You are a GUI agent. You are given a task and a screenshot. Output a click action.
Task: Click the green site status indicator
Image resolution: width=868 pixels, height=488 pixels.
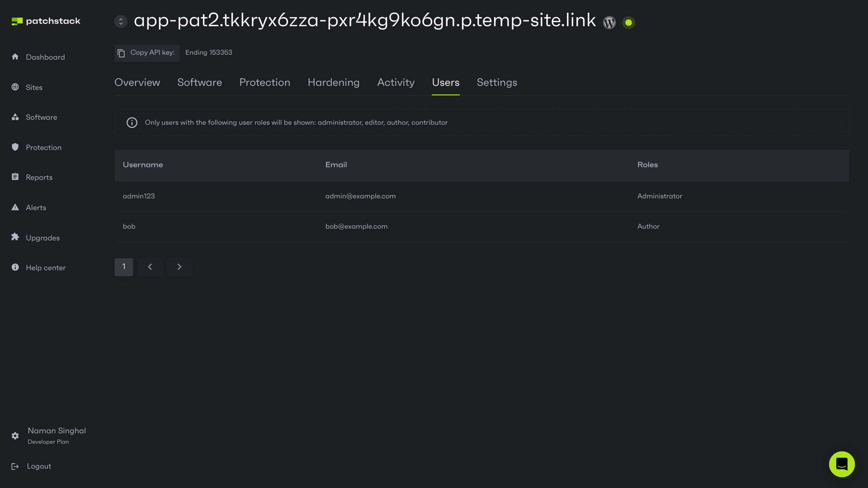pyautogui.click(x=628, y=22)
